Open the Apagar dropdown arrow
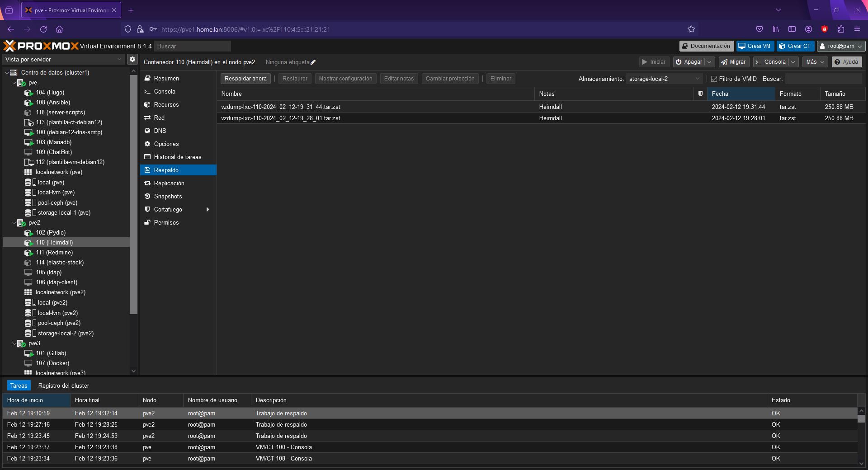The height and width of the screenshot is (470, 868). click(709, 62)
